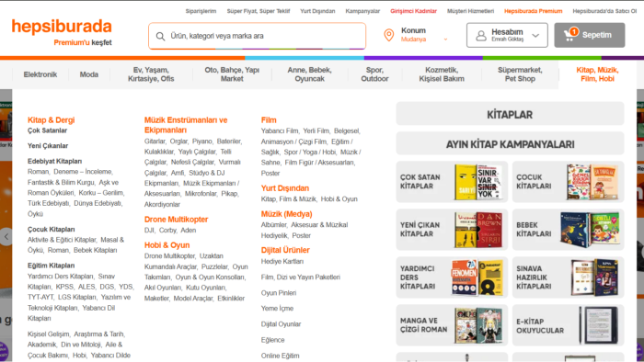Select Anne, Bebek, Oyuncak menu
Image resolution: width=644 pixels, height=362 pixels.
[x=309, y=74]
